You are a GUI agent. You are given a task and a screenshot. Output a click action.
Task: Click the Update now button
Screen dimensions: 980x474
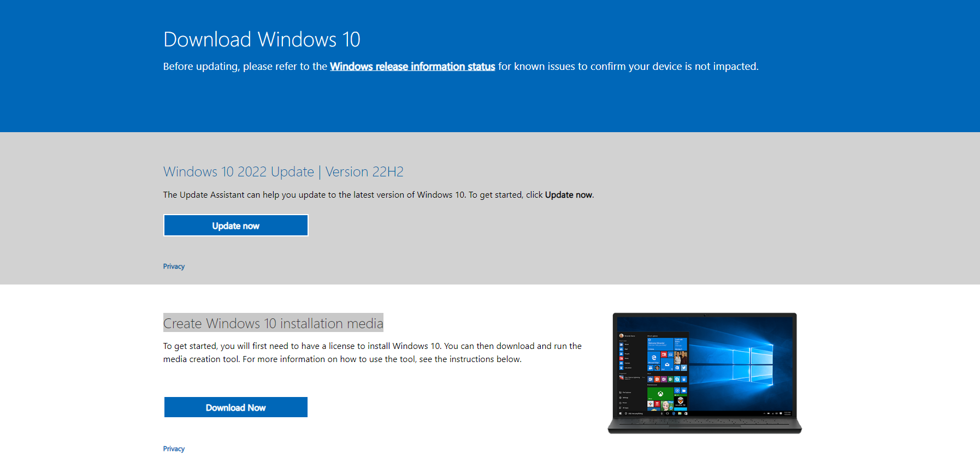(x=236, y=226)
